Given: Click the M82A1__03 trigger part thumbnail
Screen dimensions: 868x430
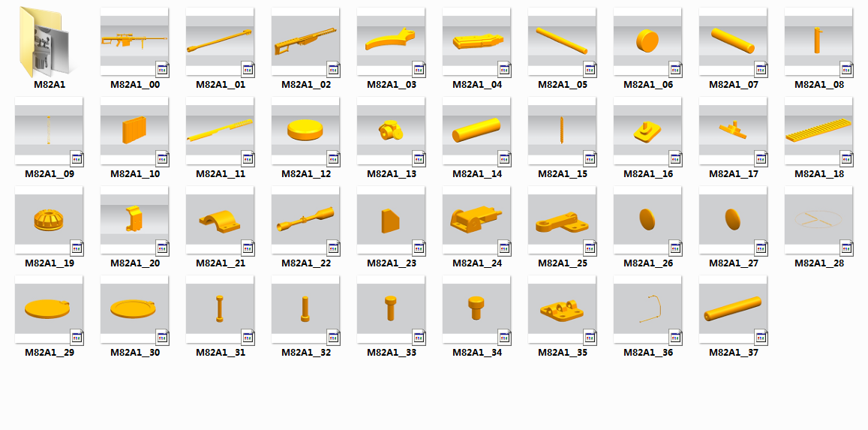Looking at the screenshot, I should pyautogui.click(x=392, y=42).
